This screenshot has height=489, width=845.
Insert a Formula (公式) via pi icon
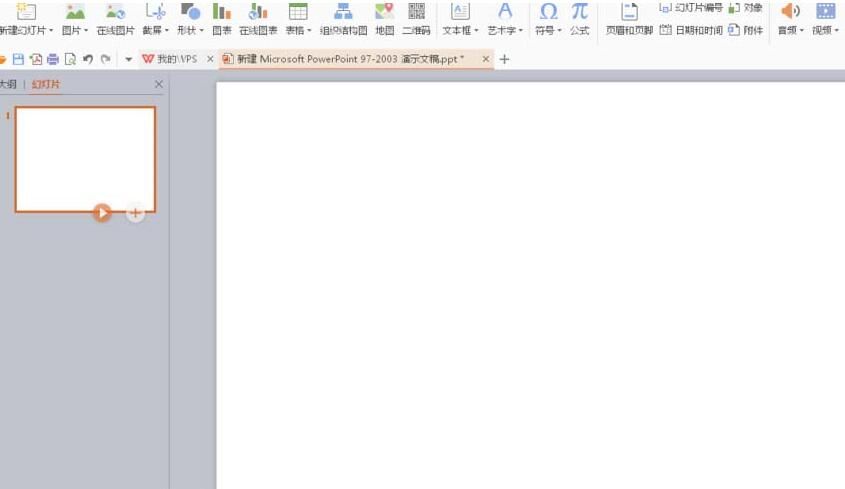coord(579,11)
